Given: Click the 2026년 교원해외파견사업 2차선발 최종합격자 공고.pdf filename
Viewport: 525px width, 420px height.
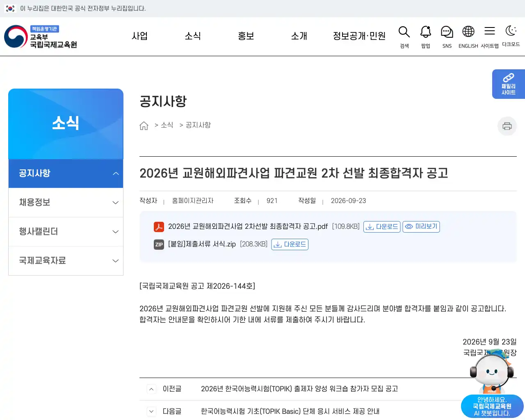Looking at the screenshot, I should 248,227.
